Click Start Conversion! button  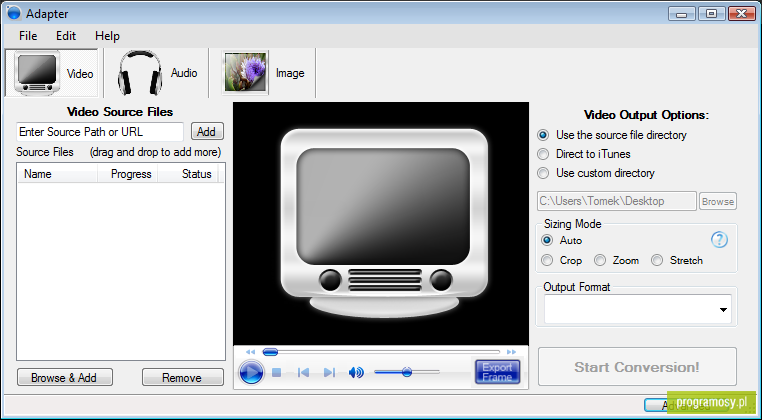pos(637,367)
